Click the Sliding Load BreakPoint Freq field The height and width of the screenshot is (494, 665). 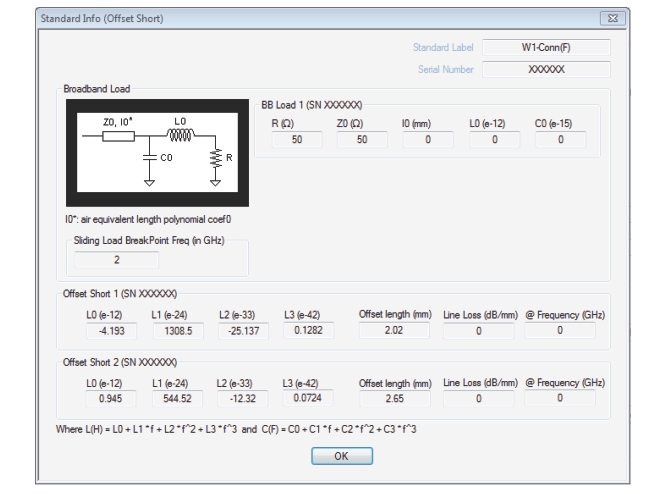[116, 261]
